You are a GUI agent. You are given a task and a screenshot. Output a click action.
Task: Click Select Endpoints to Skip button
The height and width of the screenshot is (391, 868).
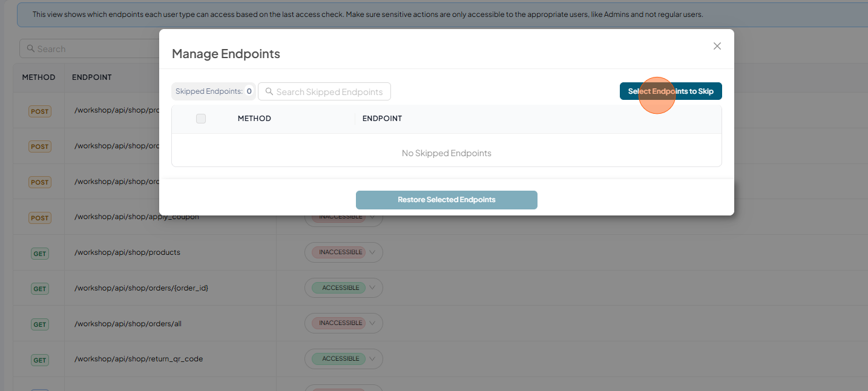click(671, 91)
